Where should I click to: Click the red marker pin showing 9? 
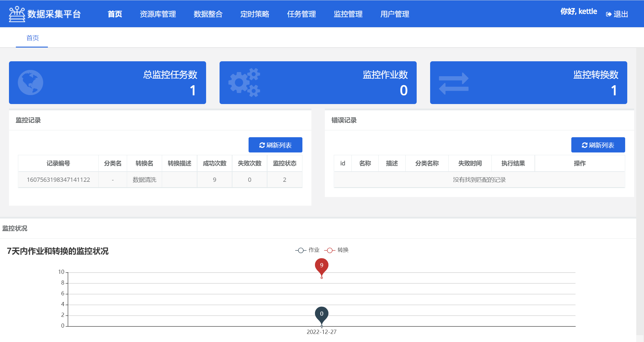[322, 265]
